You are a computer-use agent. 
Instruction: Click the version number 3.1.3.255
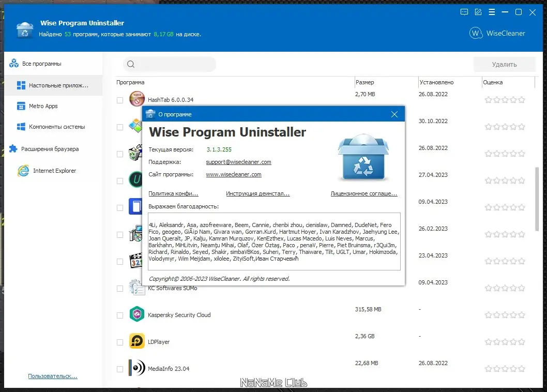[x=219, y=149]
